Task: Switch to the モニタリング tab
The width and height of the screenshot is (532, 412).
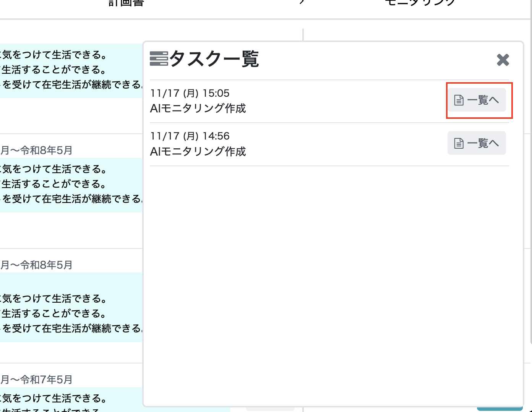Action: (x=419, y=3)
